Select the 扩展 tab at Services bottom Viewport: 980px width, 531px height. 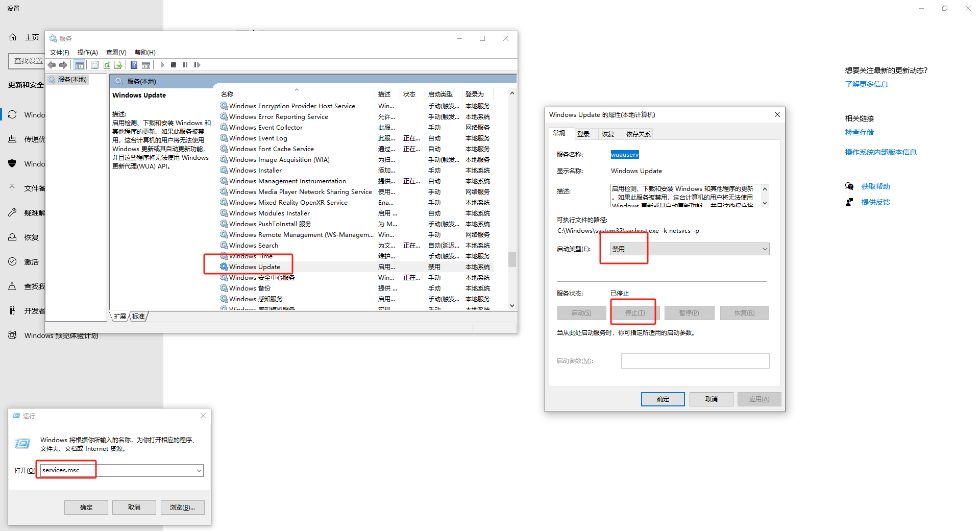tap(120, 317)
